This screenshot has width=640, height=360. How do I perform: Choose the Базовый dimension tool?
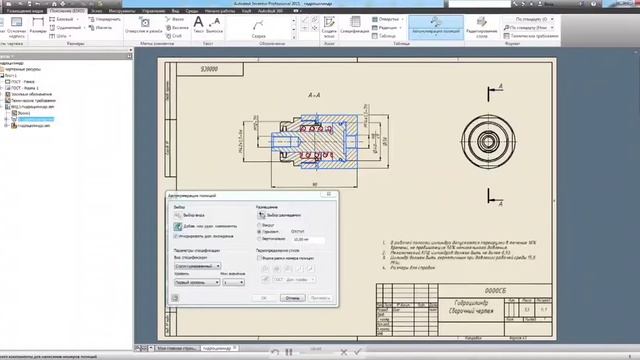point(61,19)
